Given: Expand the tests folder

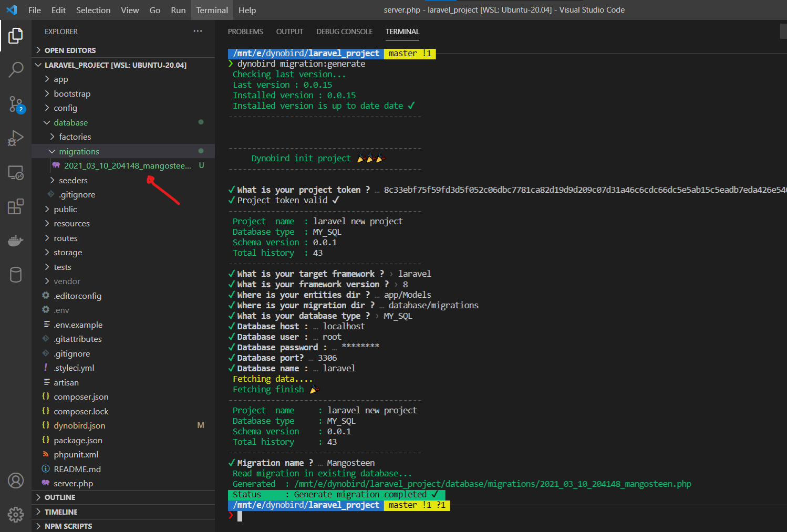Looking at the screenshot, I should 123,267.
